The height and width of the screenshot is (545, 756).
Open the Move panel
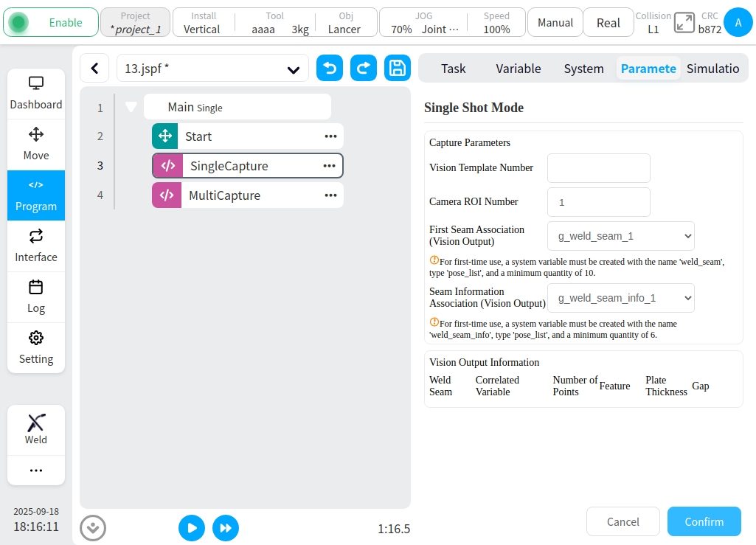36,144
